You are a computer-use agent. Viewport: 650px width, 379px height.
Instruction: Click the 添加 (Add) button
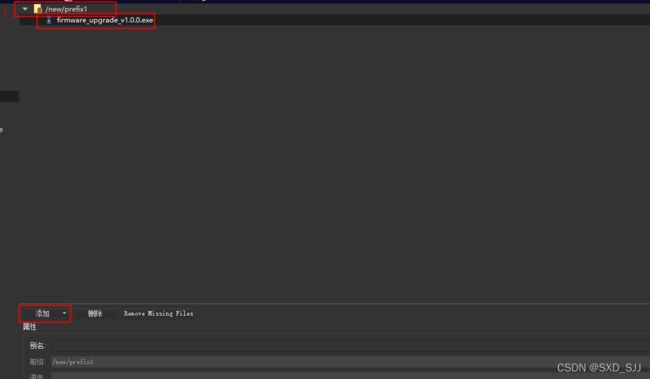pos(42,313)
